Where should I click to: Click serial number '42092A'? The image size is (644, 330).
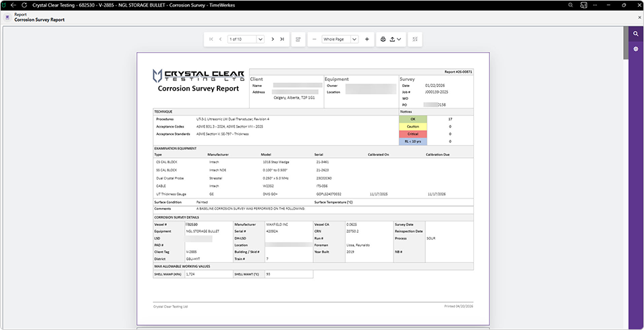[x=272, y=231]
